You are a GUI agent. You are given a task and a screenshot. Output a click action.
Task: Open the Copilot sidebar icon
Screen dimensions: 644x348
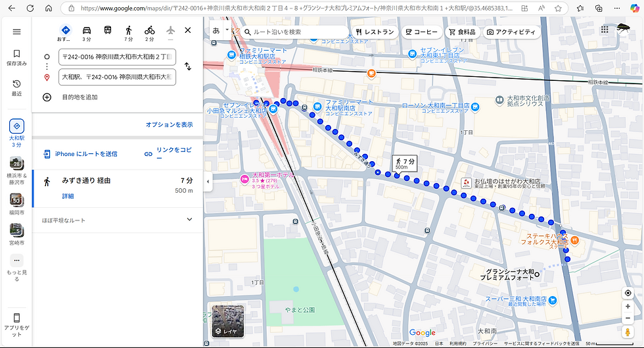click(x=635, y=9)
